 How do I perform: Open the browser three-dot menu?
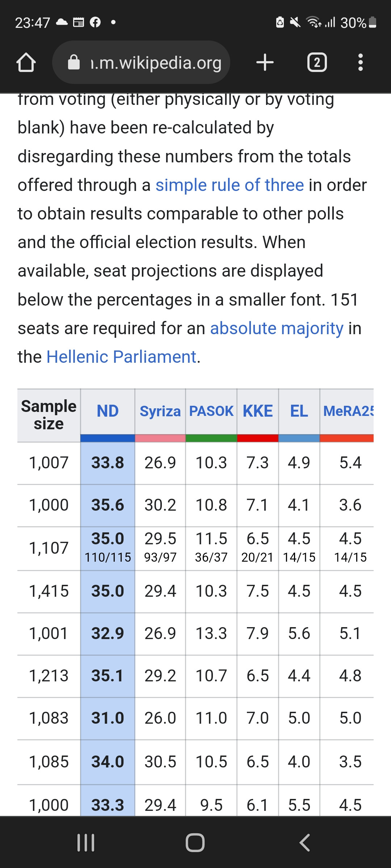click(360, 63)
